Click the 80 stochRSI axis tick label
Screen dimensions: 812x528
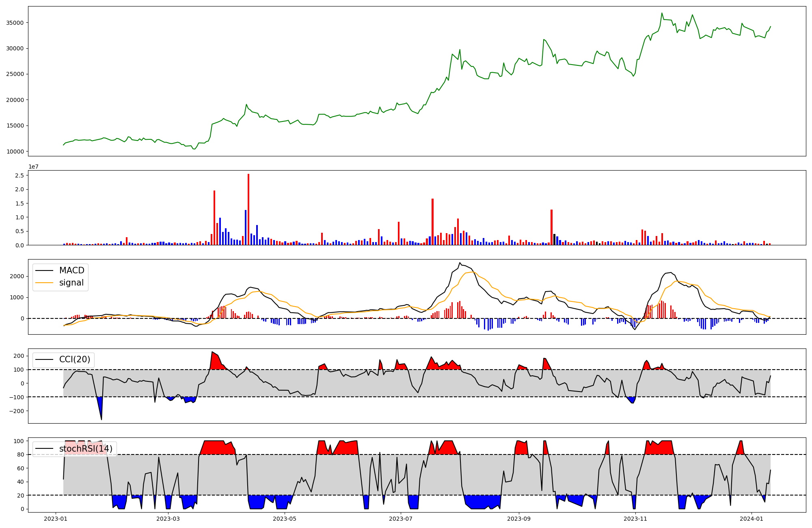pyautogui.click(x=20, y=454)
